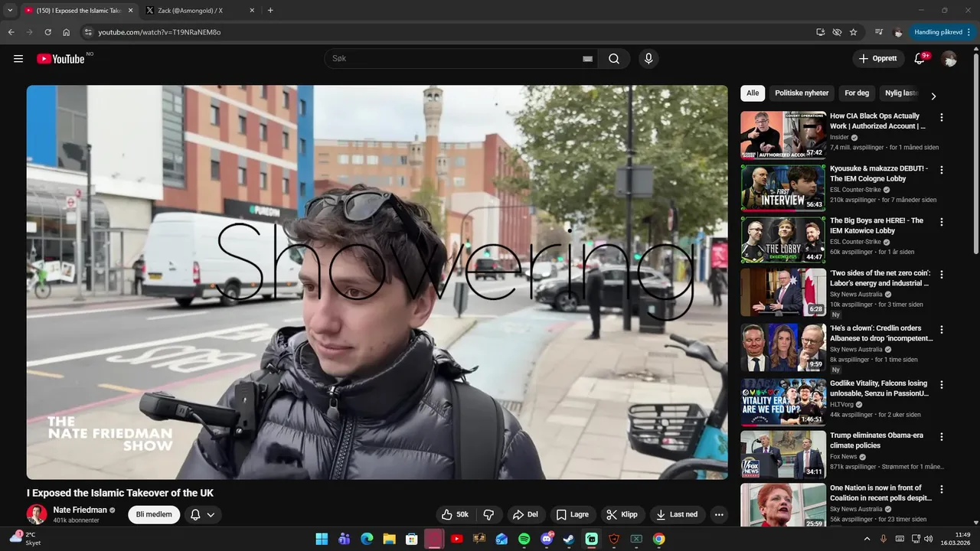The height and width of the screenshot is (551, 980).
Task: Open more actions menu under the video
Action: [x=719, y=515]
